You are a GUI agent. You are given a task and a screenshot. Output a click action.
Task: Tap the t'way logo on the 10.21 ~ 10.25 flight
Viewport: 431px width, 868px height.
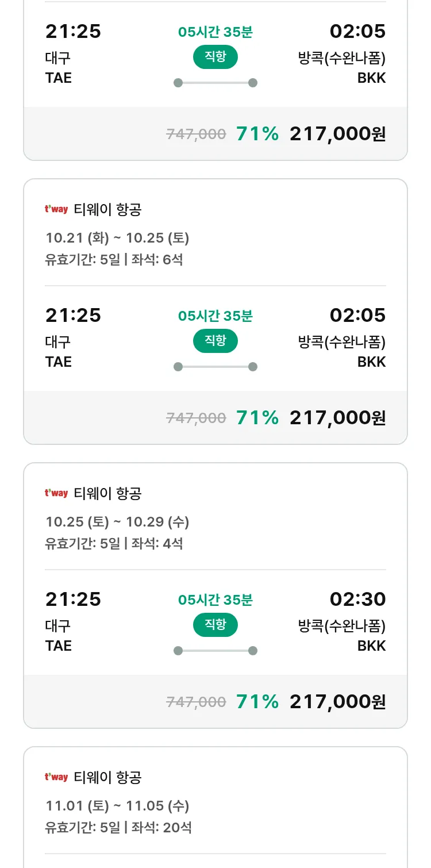[x=56, y=209]
